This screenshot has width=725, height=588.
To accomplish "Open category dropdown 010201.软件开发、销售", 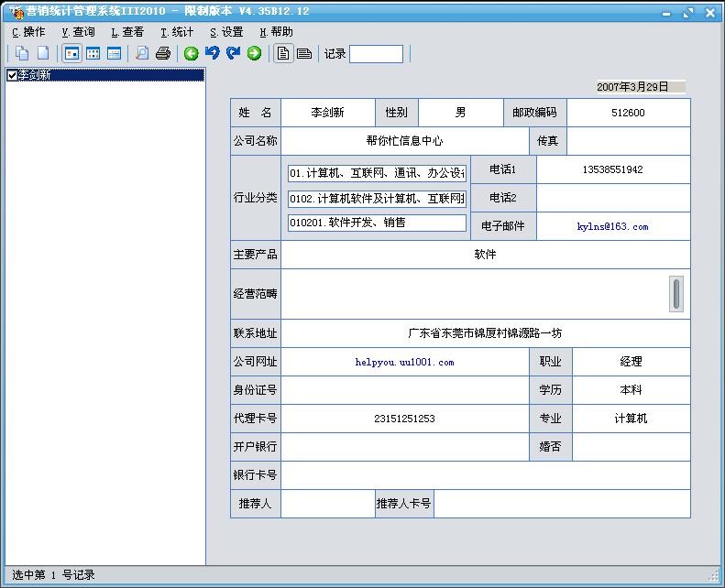I will click(x=377, y=223).
